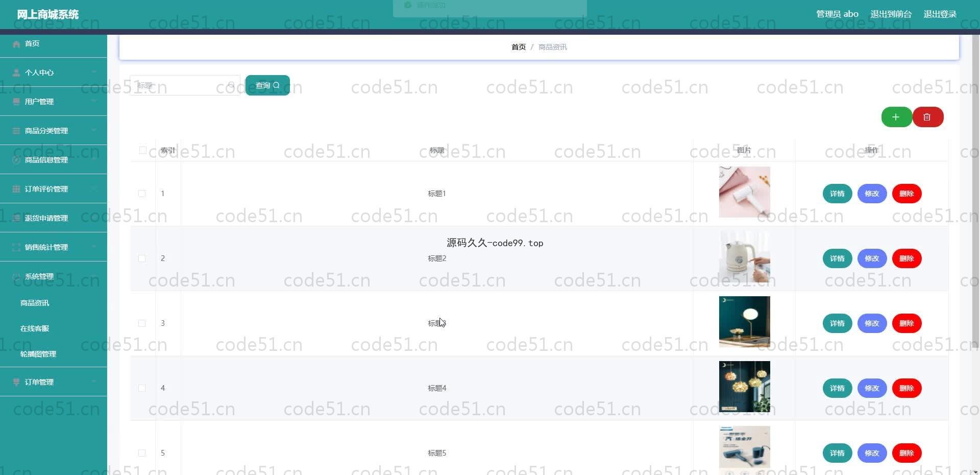
Task: Click the 首页 breadcrumb link
Action: click(x=519, y=47)
